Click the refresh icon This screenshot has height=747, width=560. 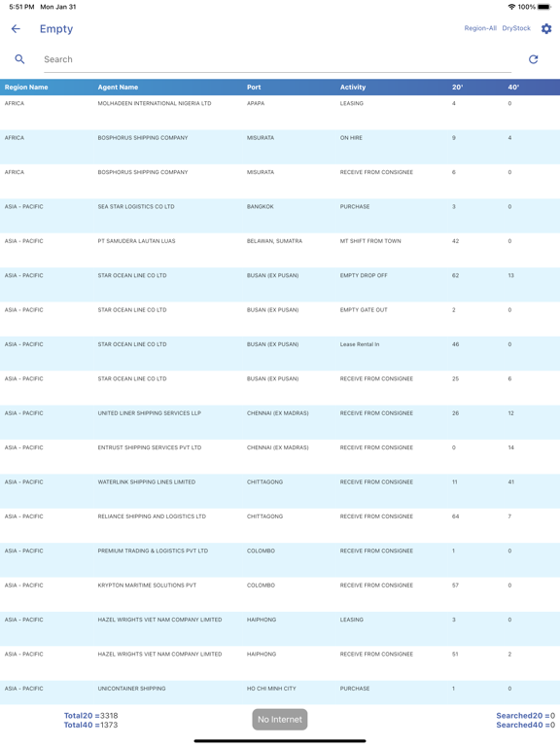(x=534, y=59)
